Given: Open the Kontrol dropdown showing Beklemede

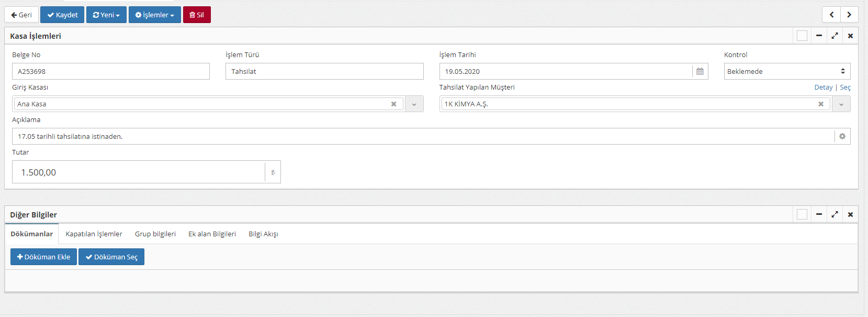Looking at the screenshot, I should click(786, 71).
